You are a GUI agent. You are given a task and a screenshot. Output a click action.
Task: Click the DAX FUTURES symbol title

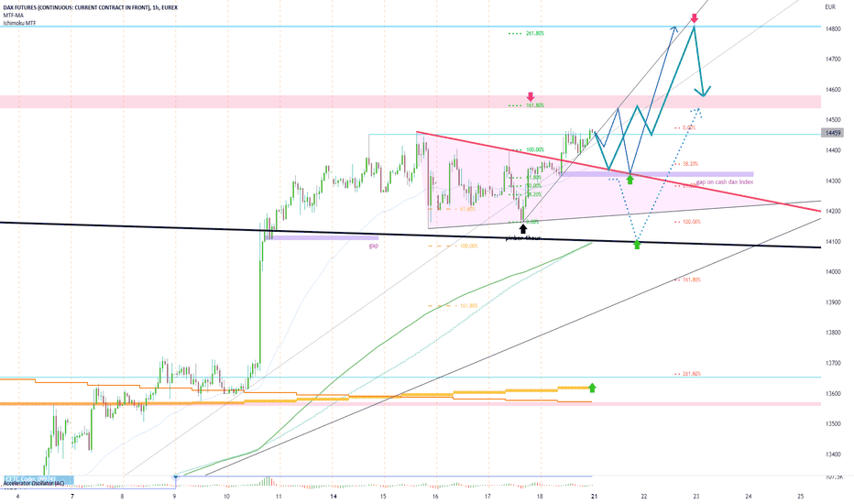91,7
